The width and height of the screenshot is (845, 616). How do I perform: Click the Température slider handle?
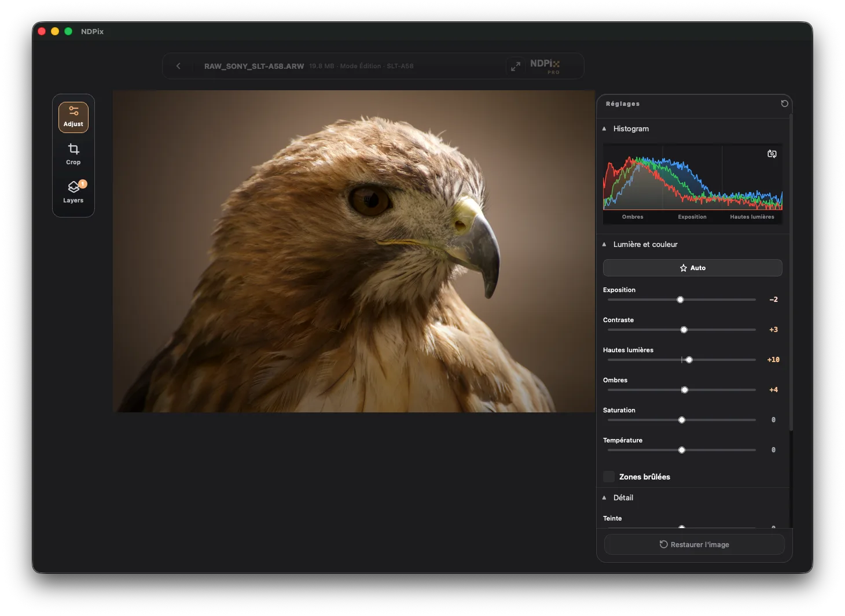tap(682, 450)
